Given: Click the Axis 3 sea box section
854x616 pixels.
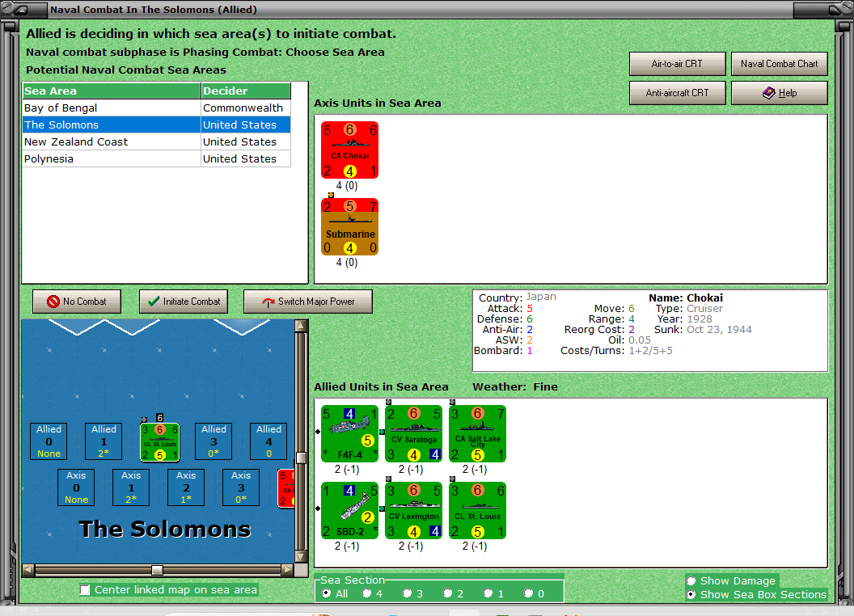Looking at the screenshot, I should pyautogui.click(x=241, y=487).
